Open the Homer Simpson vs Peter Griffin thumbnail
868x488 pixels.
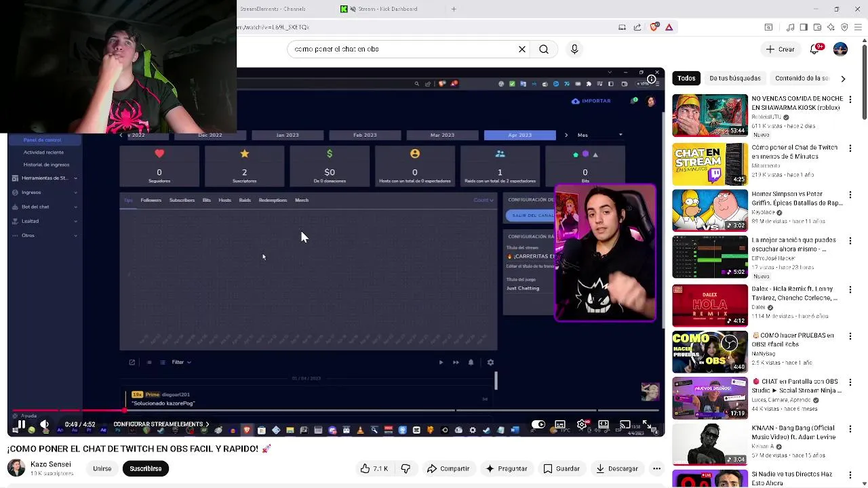click(x=710, y=210)
